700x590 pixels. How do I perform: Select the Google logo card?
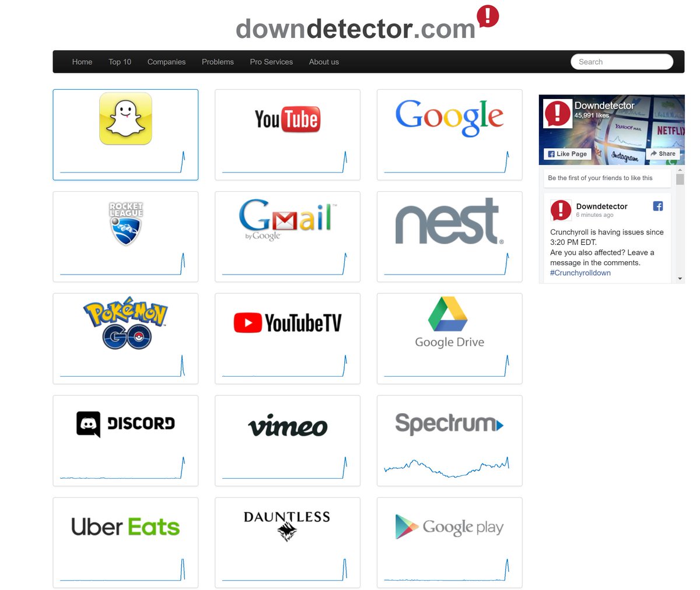coord(450,135)
